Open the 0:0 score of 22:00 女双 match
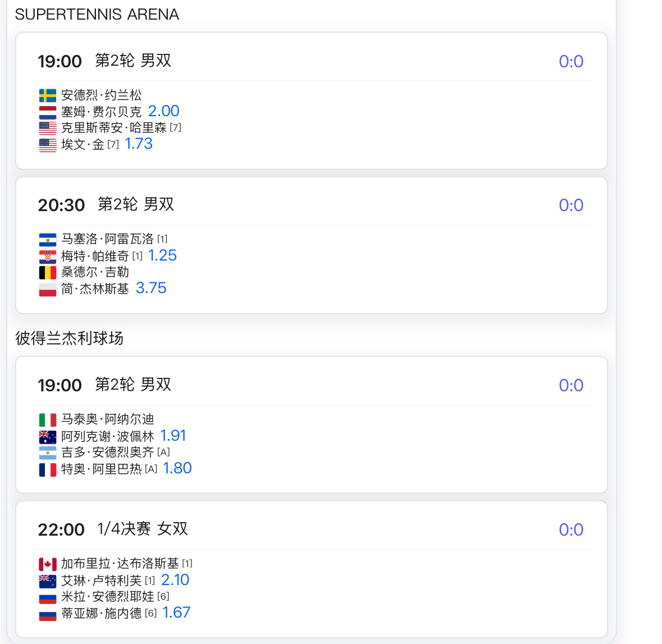Viewport: 662px width, 644px height. pyautogui.click(x=571, y=529)
